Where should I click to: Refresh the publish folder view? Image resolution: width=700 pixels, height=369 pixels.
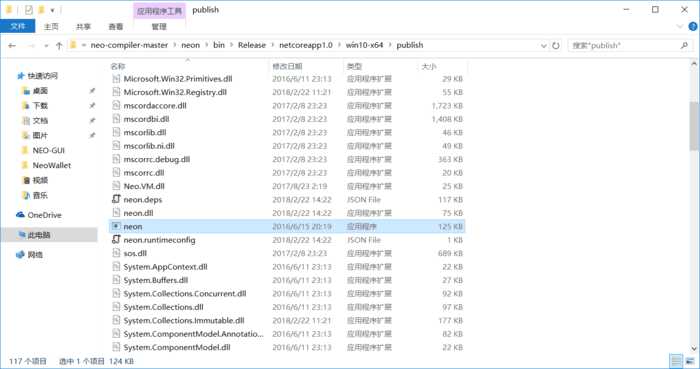pyautogui.click(x=556, y=46)
